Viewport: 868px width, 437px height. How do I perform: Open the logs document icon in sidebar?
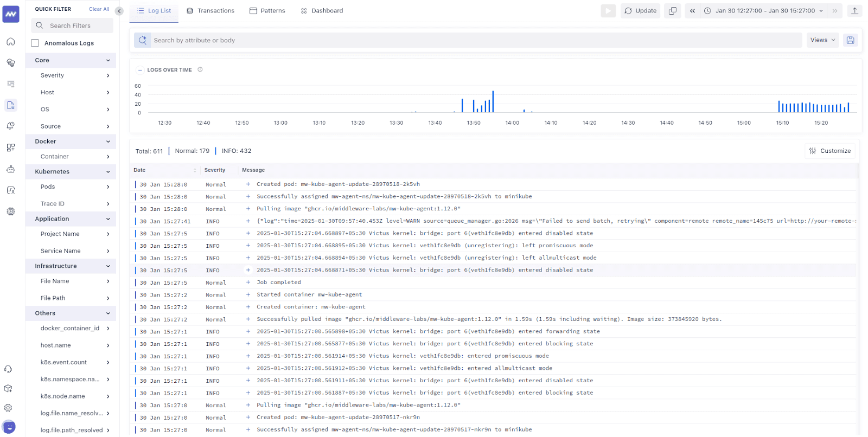(x=11, y=105)
